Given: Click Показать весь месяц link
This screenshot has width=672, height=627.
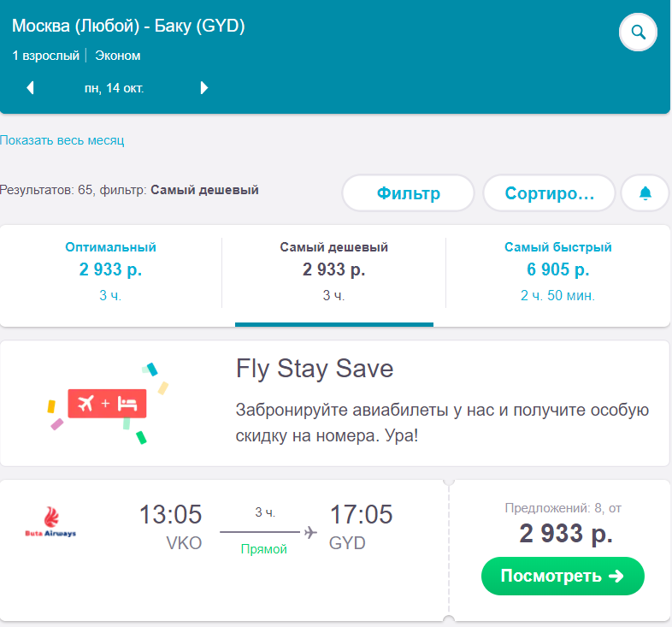Looking at the screenshot, I should [62, 140].
